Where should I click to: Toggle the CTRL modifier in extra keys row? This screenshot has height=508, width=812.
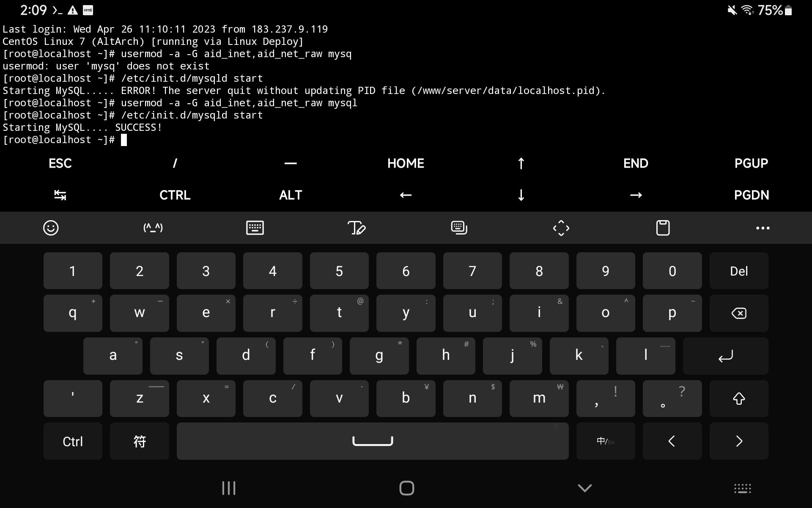[x=175, y=195]
